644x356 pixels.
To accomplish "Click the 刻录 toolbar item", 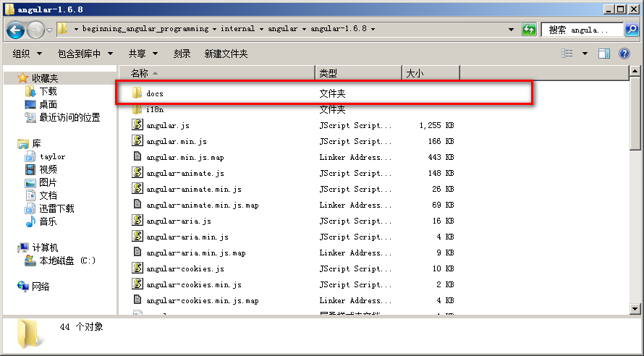I will (x=182, y=54).
